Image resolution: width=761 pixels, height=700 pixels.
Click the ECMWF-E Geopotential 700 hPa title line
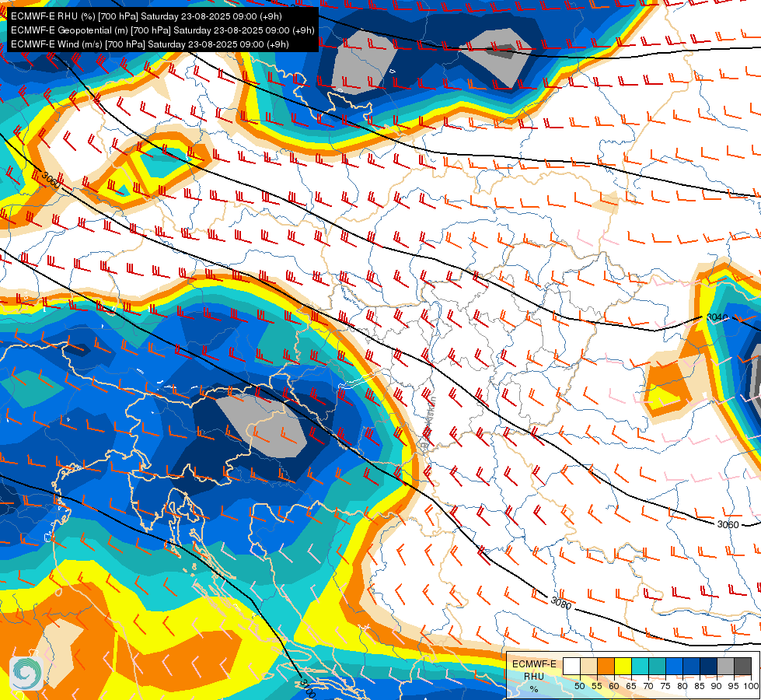162,30
